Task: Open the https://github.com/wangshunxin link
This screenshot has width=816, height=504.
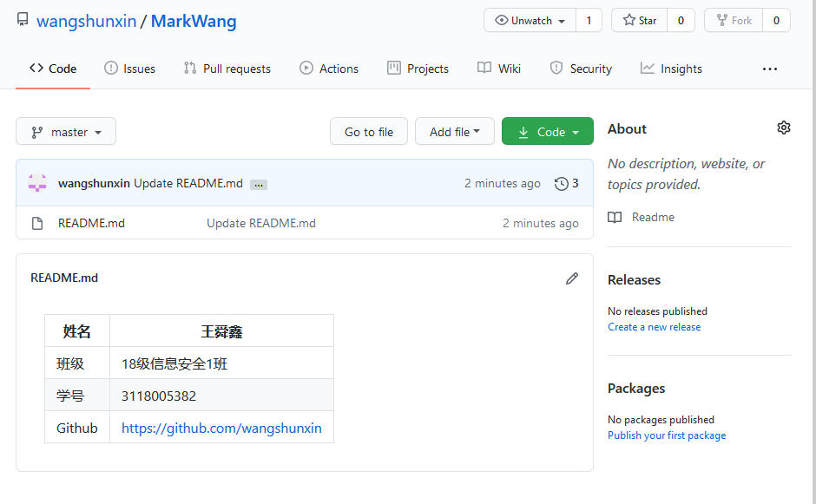Action: click(x=221, y=428)
